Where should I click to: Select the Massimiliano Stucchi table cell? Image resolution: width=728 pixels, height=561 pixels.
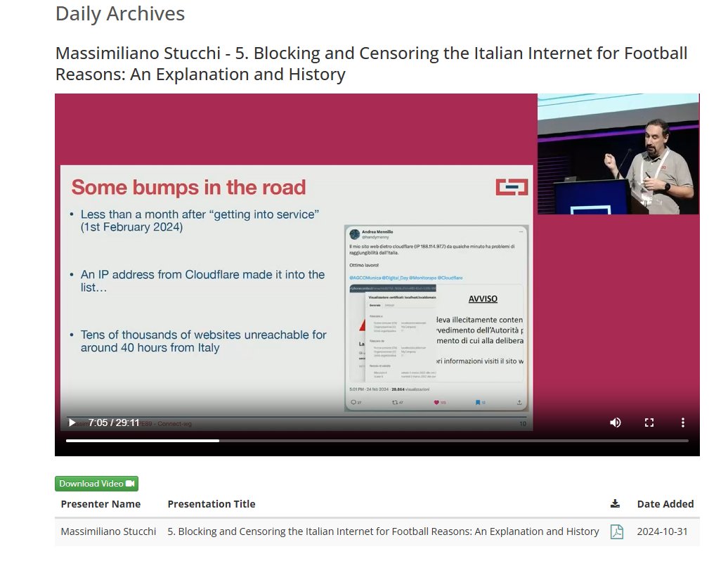[109, 531]
